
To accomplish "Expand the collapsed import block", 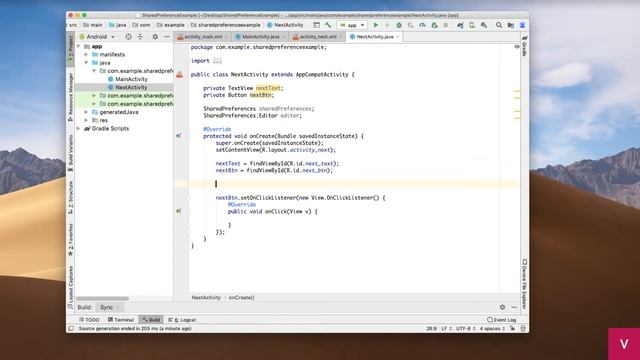I will (217, 61).
